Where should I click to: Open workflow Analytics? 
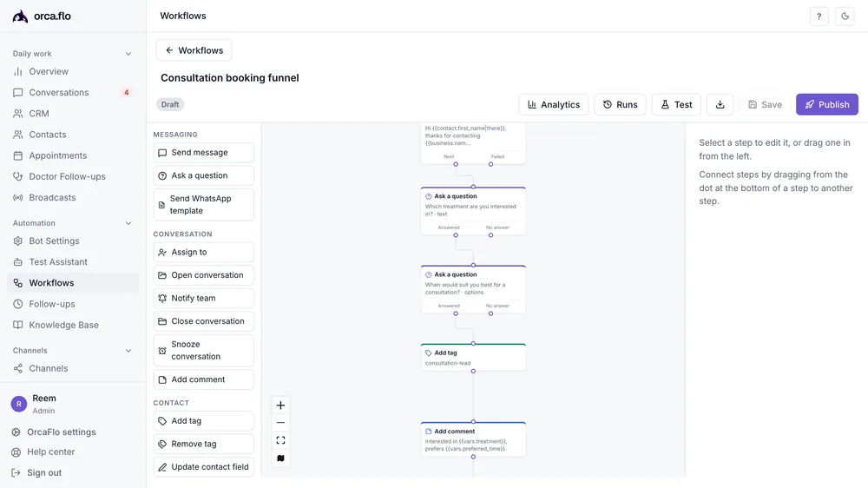[554, 105]
